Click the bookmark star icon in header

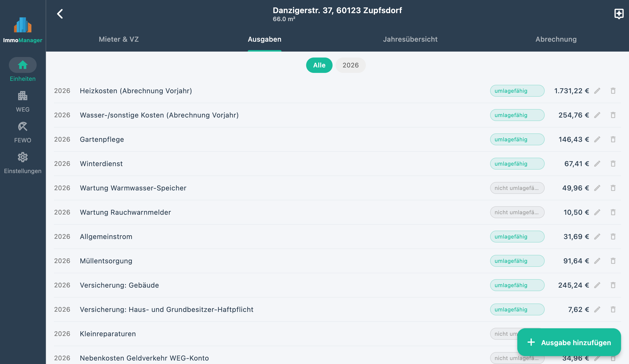[619, 14]
